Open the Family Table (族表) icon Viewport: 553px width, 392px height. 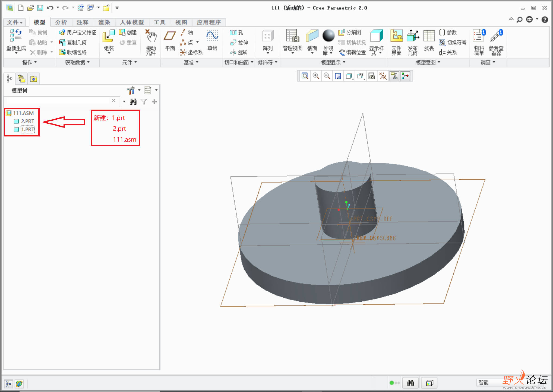click(429, 36)
